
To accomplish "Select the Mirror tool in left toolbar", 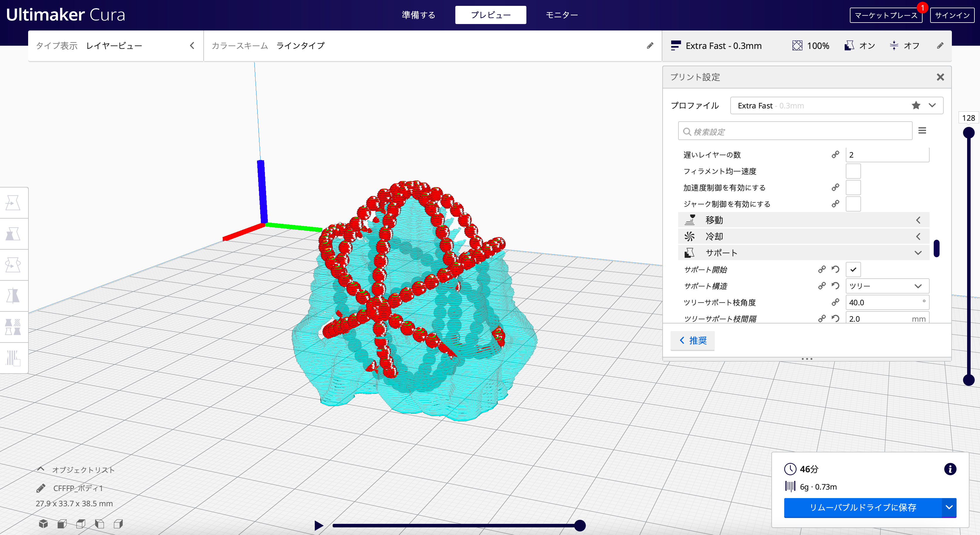I will pyautogui.click(x=13, y=296).
